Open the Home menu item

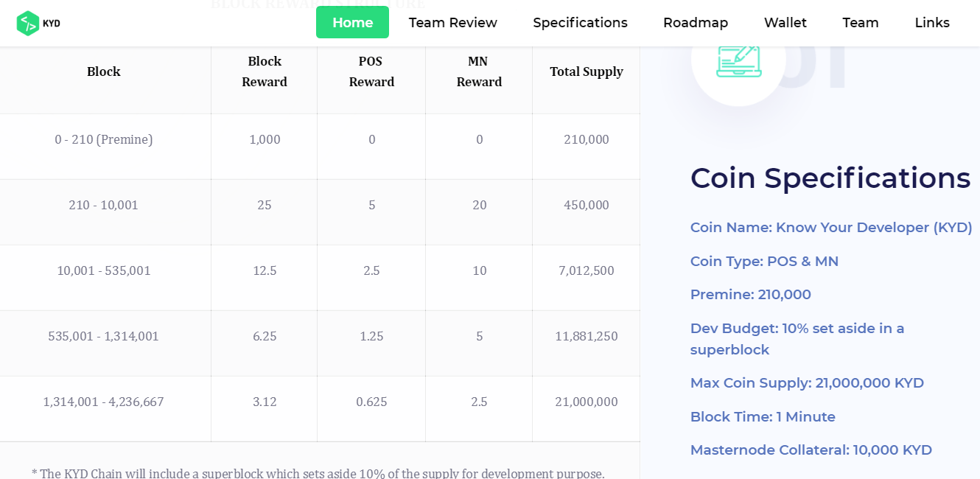(x=352, y=22)
